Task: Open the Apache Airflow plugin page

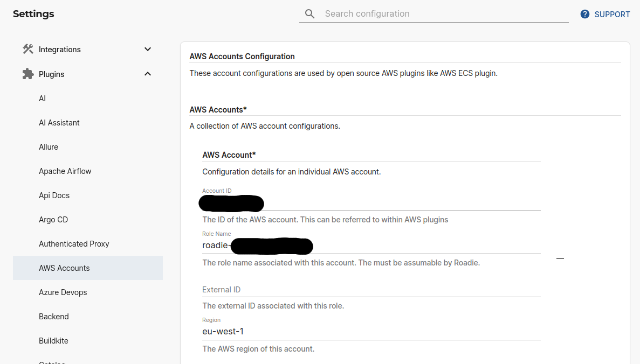Action: click(65, 171)
